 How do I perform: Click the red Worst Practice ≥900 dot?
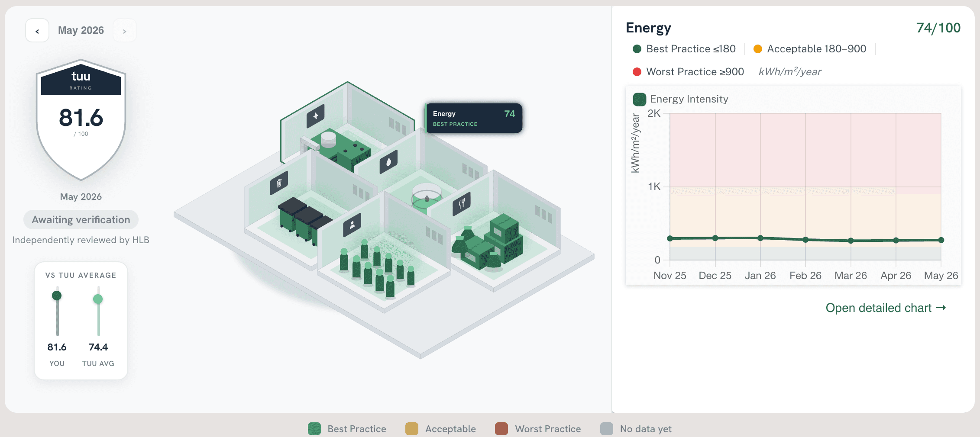[637, 72]
